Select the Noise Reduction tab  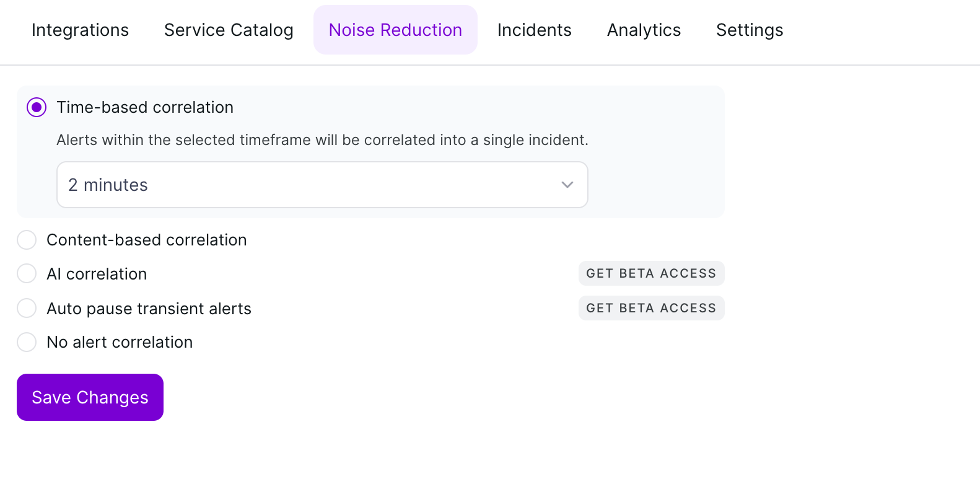(x=395, y=30)
